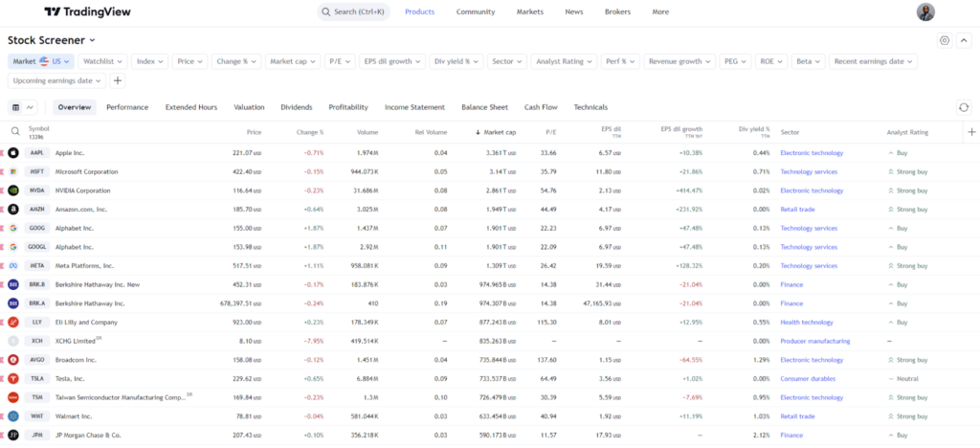Click the Broadcom logo icon

tap(13, 360)
